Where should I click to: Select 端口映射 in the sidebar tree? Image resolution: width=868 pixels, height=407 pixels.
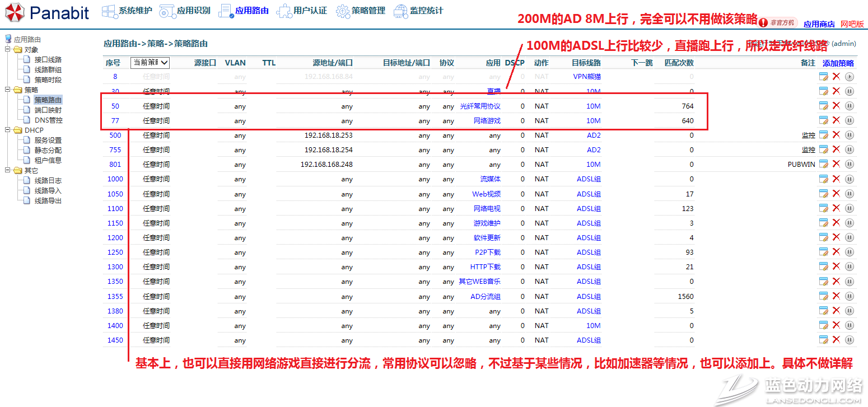[x=48, y=110]
